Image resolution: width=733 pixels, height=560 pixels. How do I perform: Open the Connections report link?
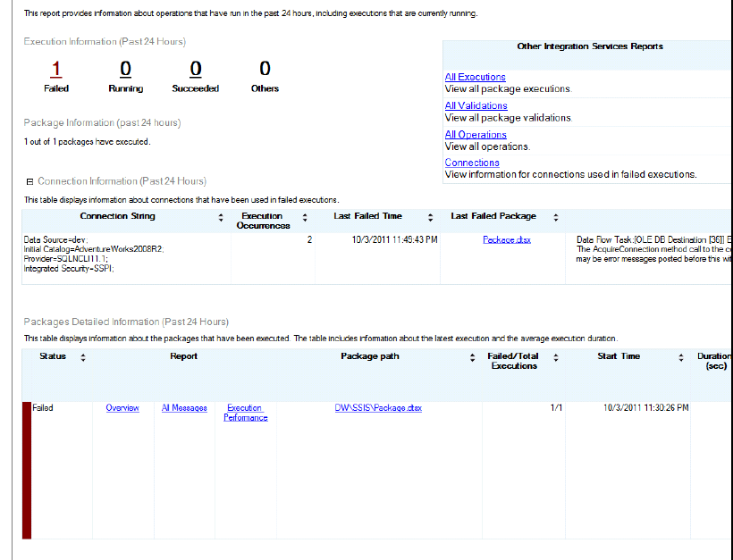(472, 163)
